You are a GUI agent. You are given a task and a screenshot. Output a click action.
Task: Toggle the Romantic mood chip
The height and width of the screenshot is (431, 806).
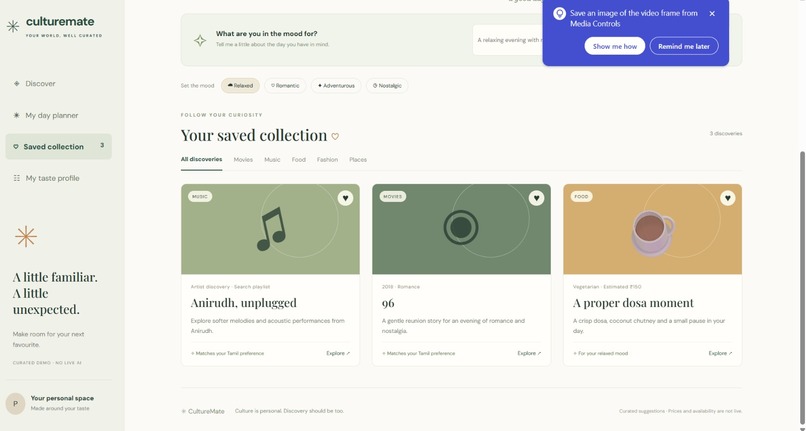285,85
